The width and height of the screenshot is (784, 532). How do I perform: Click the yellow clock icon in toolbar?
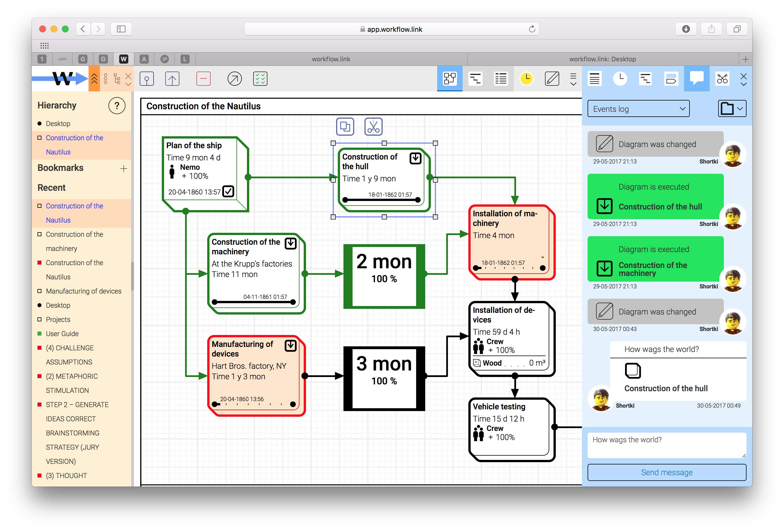[526, 79]
